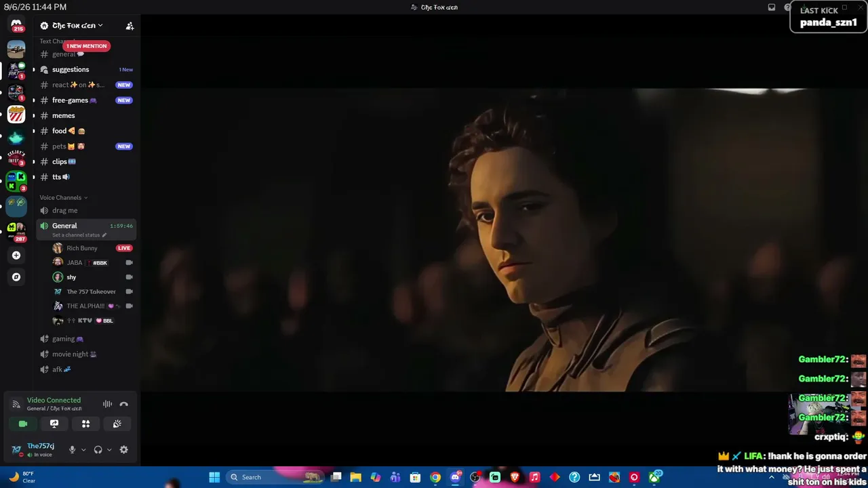
Task: Deafen with the headphones icon
Action: (x=98, y=449)
